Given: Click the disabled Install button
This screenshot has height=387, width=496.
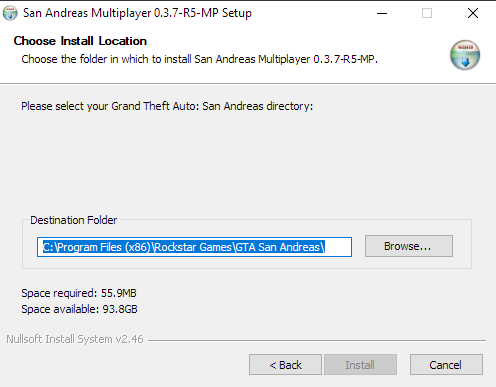Looking at the screenshot, I should [360, 365].
